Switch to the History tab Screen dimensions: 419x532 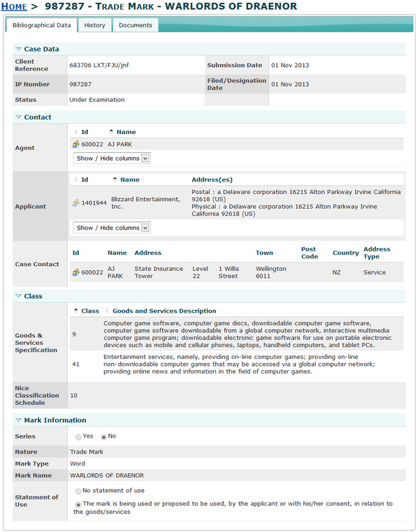(x=94, y=25)
